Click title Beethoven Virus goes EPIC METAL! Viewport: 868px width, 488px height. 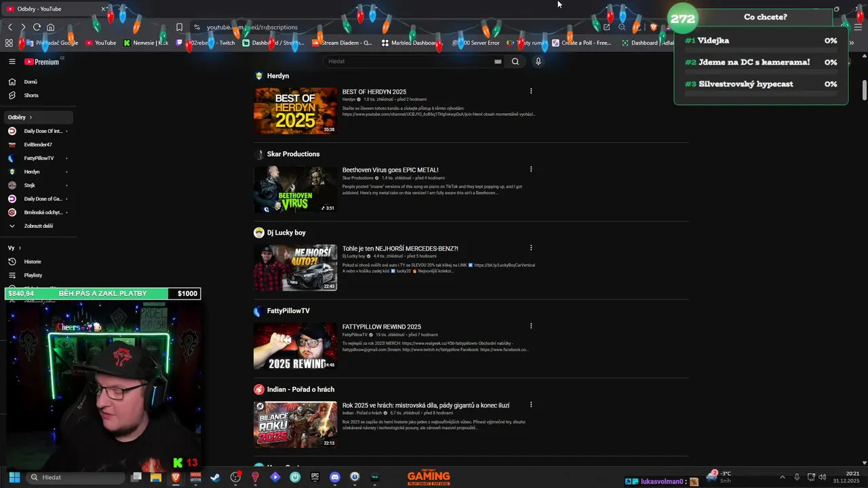(x=390, y=170)
